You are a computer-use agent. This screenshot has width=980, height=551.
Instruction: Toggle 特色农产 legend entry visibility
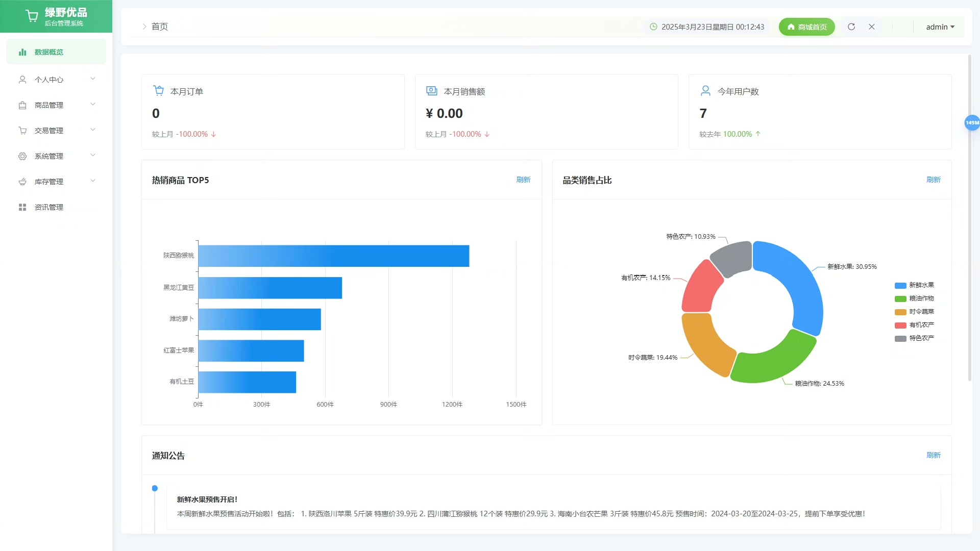click(921, 338)
